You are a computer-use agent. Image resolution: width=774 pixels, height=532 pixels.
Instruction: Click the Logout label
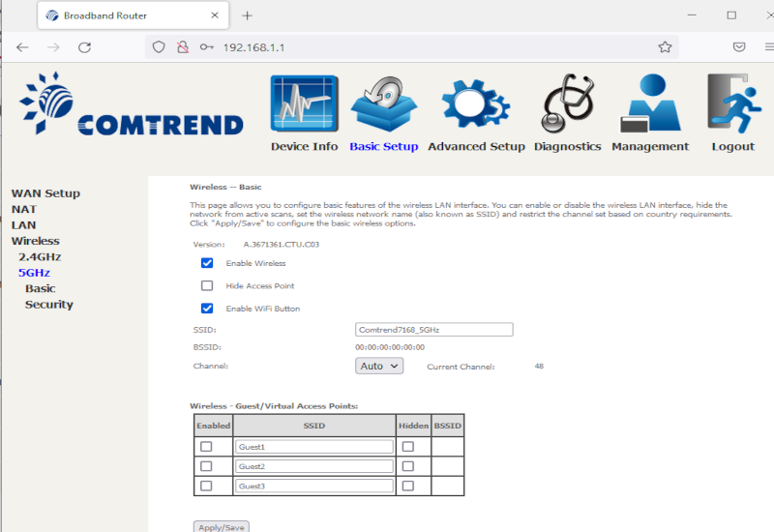pyautogui.click(x=733, y=147)
